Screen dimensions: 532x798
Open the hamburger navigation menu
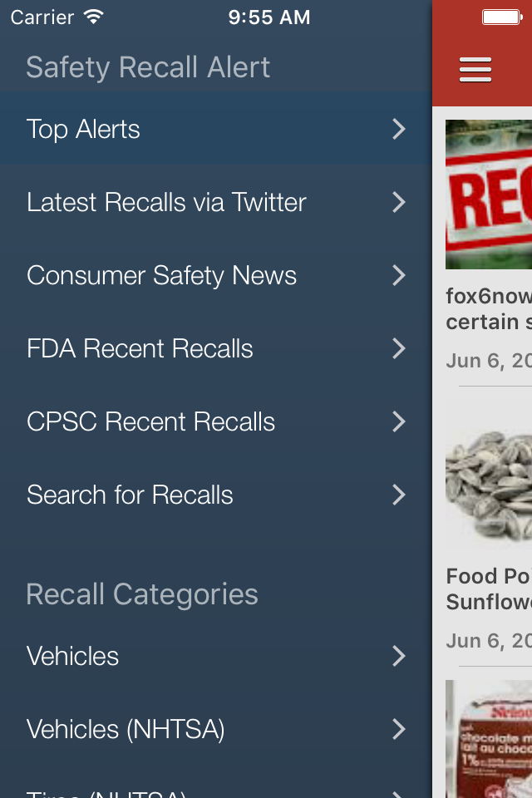(475, 70)
